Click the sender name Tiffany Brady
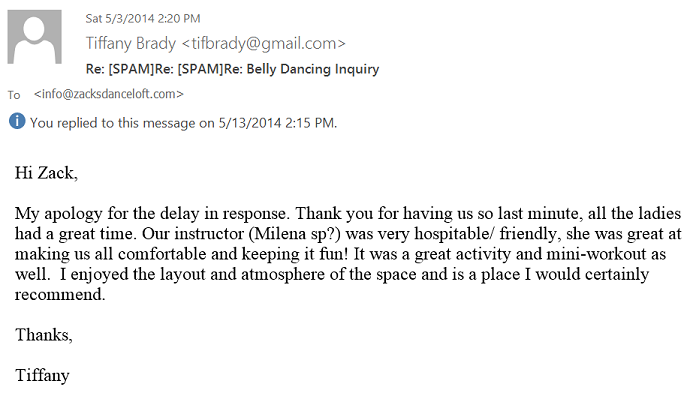Screen dimensions: 693x405 tap(132, 43)
